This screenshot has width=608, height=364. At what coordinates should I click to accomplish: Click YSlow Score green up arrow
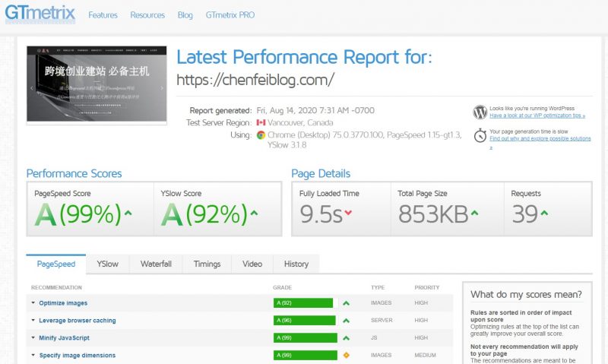[254, 213]
